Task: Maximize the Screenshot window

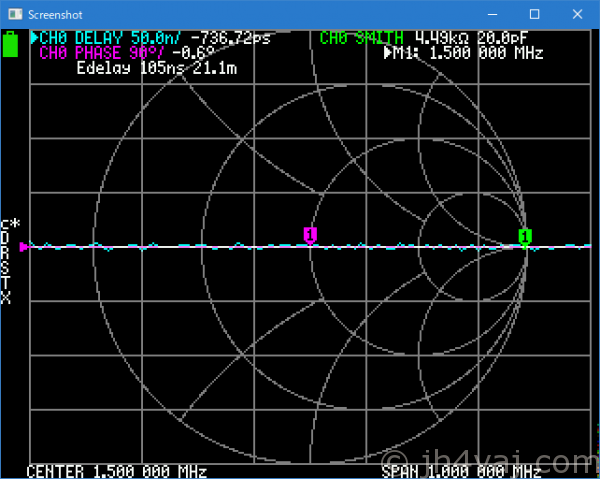Action: coord(534,14)
